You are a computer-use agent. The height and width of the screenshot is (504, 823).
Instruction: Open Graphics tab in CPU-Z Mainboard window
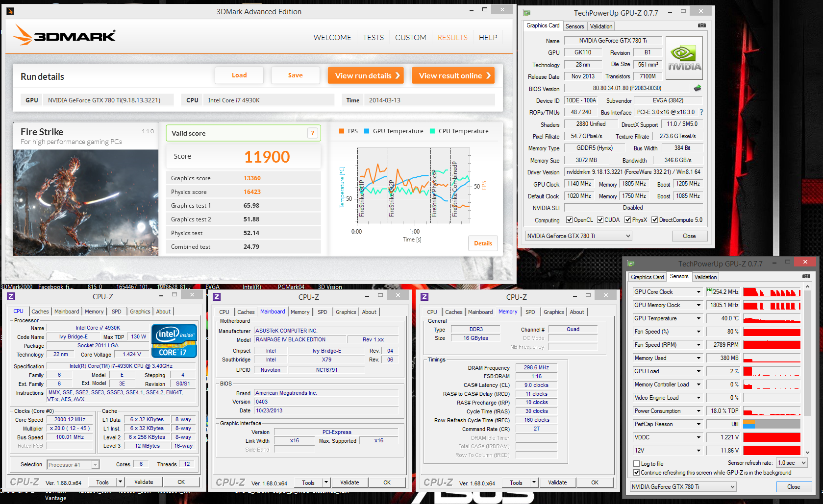pyautogui.click(x=346, y=312)
